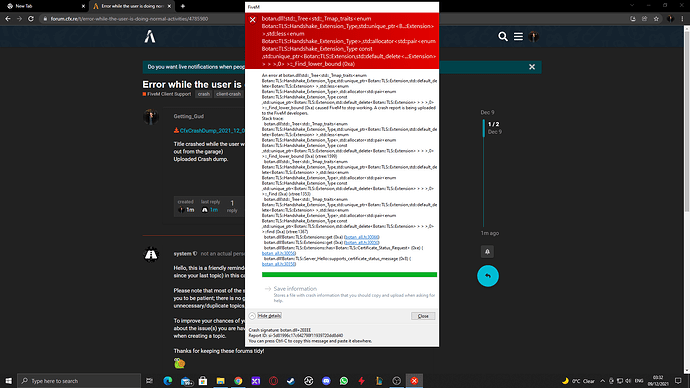The width and height of the screenshot is (690, 388).
Task: Dismiss the live notifications banner
Action: (532, 67)
